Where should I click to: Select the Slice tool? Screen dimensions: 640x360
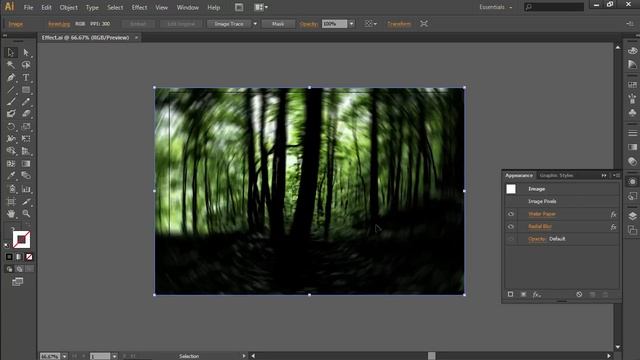[26, 202]
